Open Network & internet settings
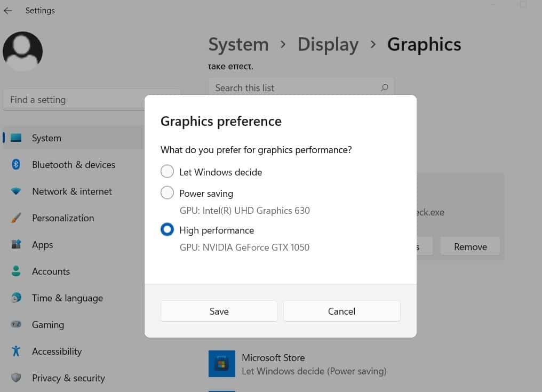Image resolution: width=542 pixels, height=392 pixels. click(x=73, y=191)
